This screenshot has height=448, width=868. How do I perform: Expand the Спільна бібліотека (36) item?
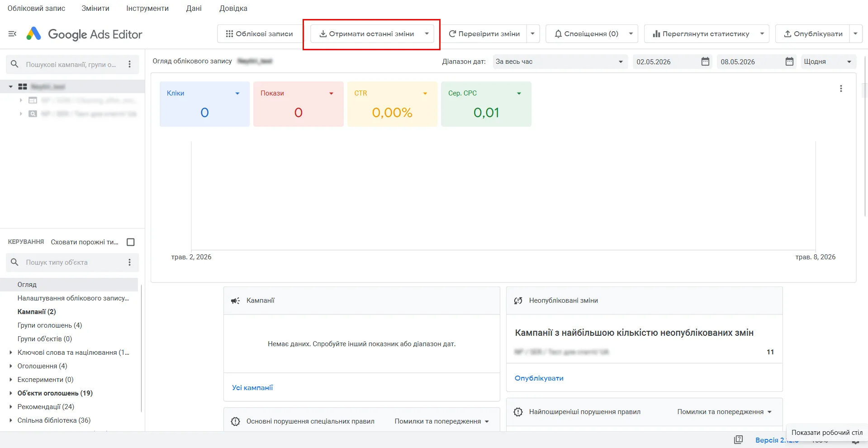pyautogui.click(x=11, y=420)
